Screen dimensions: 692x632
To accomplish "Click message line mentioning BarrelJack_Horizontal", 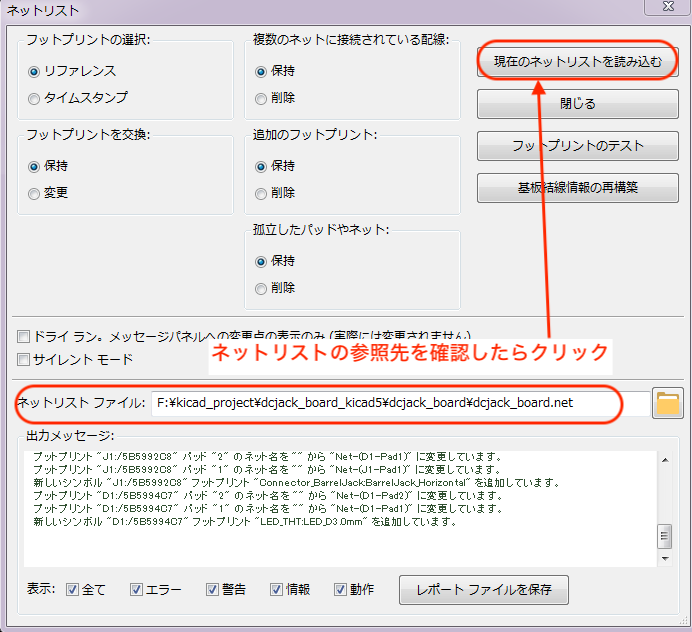I will pyautogui.click(x=297, y=483).
